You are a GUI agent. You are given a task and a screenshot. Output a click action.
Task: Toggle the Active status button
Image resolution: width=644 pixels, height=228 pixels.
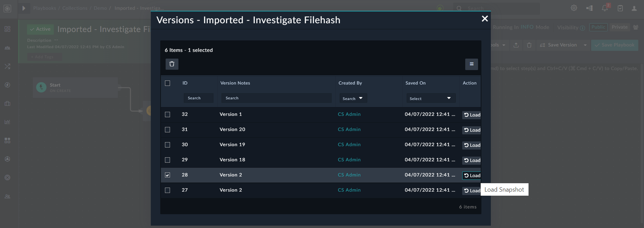pyautogui.click(x=40, y=29)
